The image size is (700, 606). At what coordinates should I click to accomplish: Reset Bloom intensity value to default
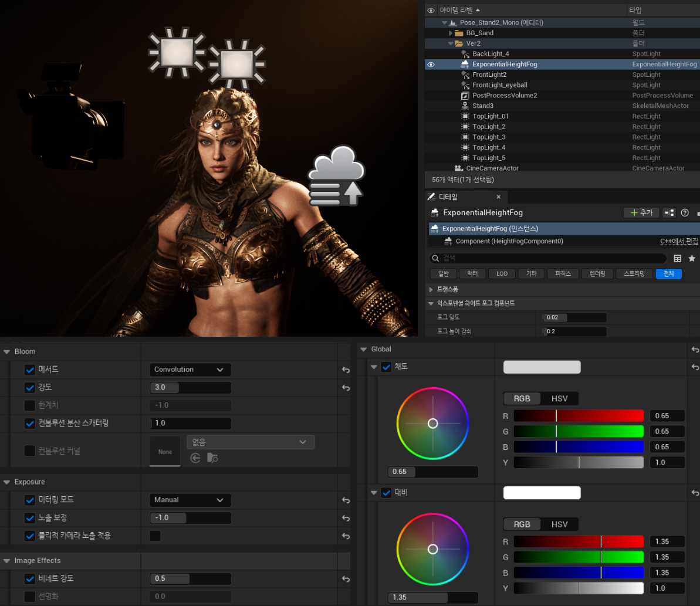(346, 388)
